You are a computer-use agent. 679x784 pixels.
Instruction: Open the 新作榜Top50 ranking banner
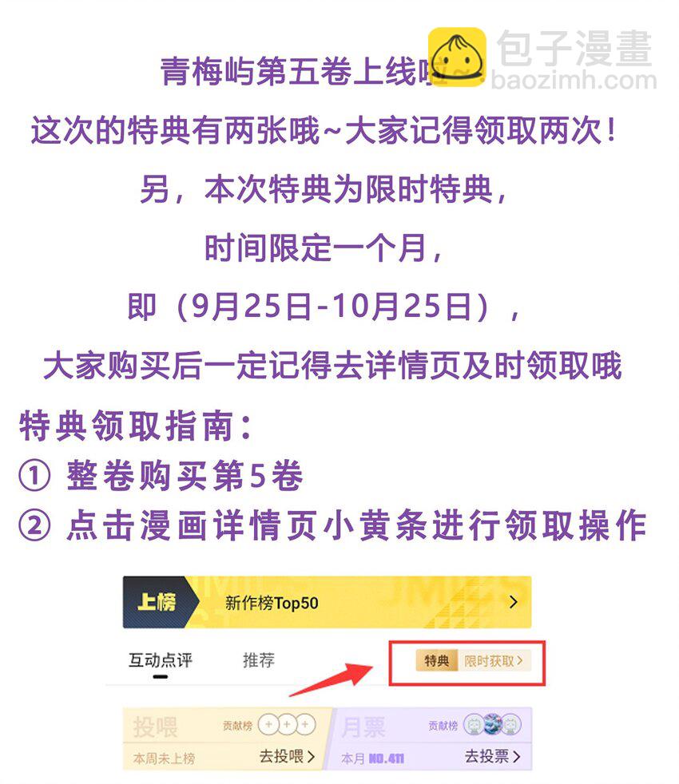[x=327, y=602]
